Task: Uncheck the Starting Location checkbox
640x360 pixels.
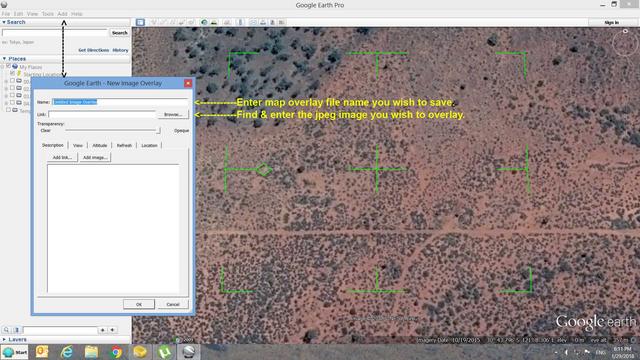Action: pos(12,73)
